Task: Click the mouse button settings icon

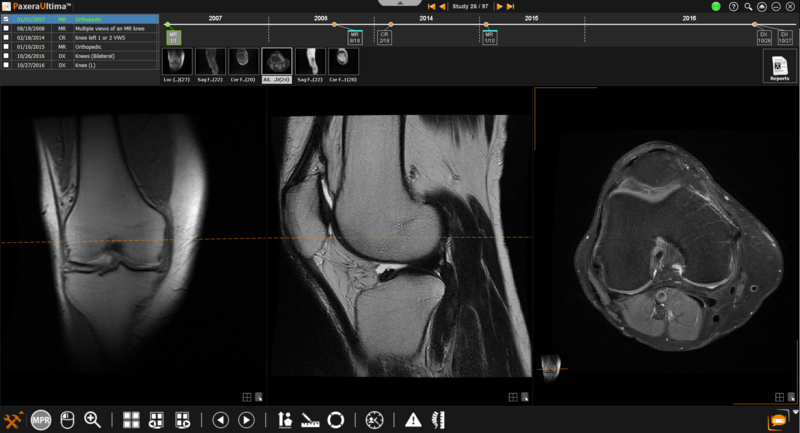Action: coord(67,420)
